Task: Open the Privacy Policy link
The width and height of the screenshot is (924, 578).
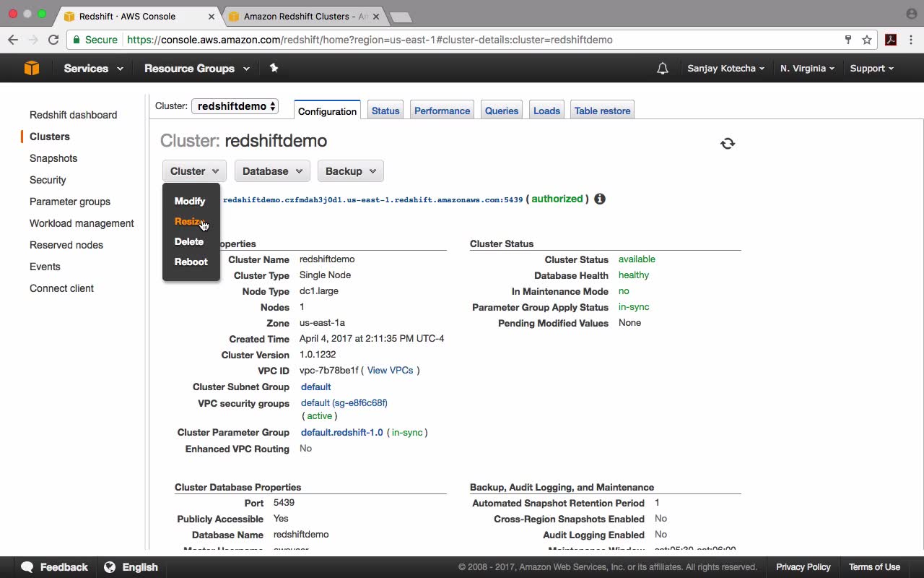Action: click(803, 567)
